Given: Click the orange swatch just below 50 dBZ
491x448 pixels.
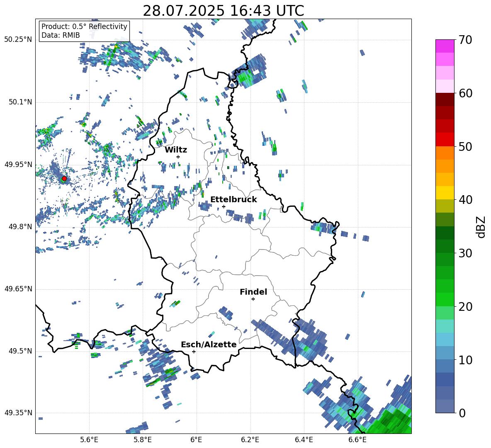Looking at the screenshot, I should pyautogui.click(x=445, y=153).
